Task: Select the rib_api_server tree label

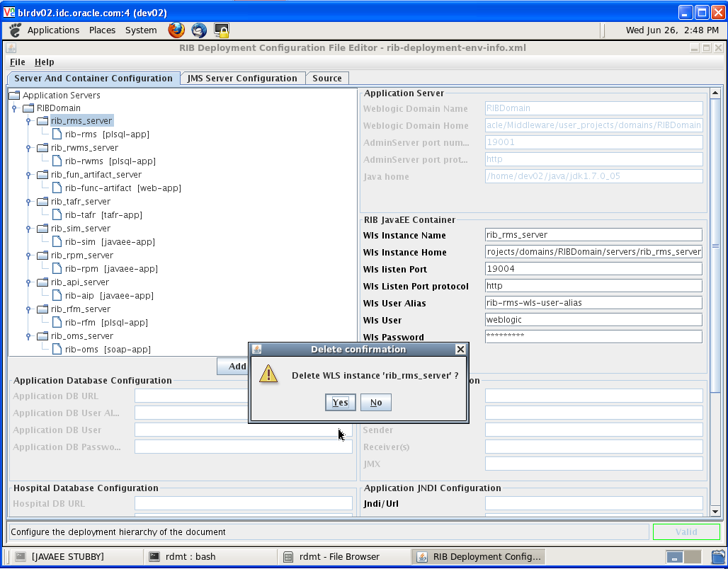Action: [80, 282]
